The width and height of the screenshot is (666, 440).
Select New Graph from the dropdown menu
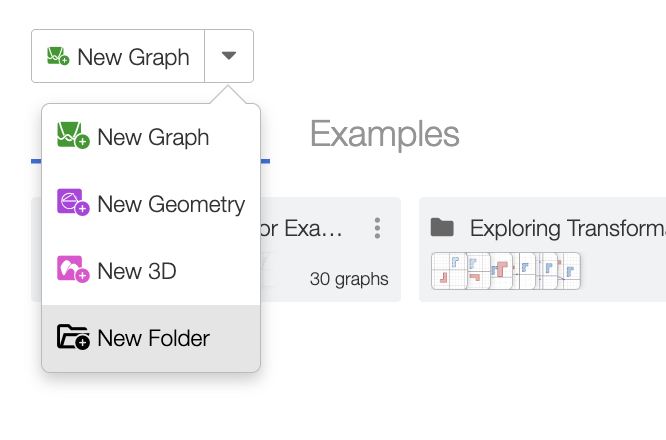[152, 137]
